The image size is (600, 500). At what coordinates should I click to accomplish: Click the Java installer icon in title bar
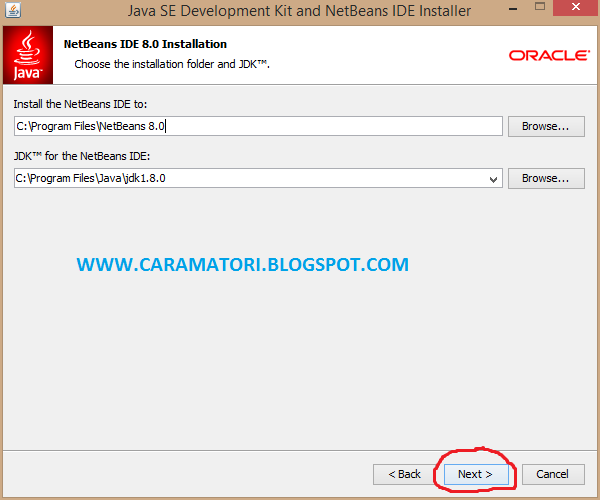click(x=13, y=11)
